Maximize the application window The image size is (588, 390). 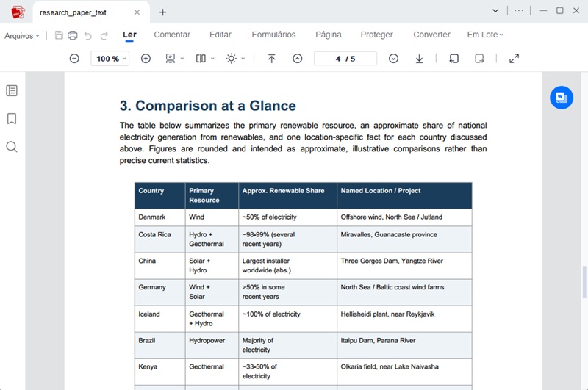[x=560, y=10]
